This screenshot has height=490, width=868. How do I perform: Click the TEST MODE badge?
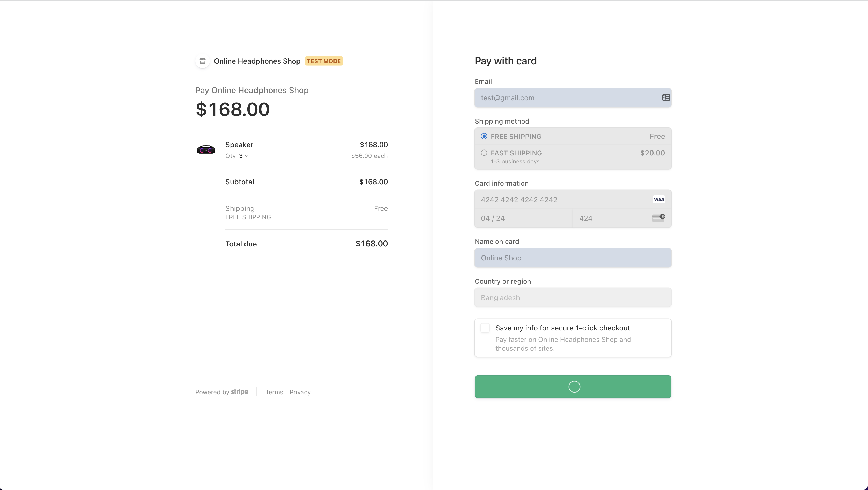pyautogui.click(x=324, y=61)
